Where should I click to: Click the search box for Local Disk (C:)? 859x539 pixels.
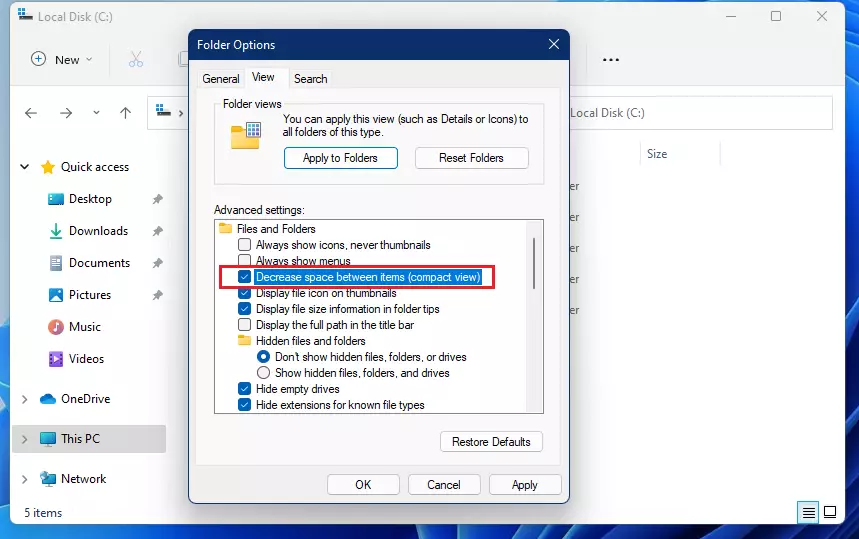pos(700,113)
